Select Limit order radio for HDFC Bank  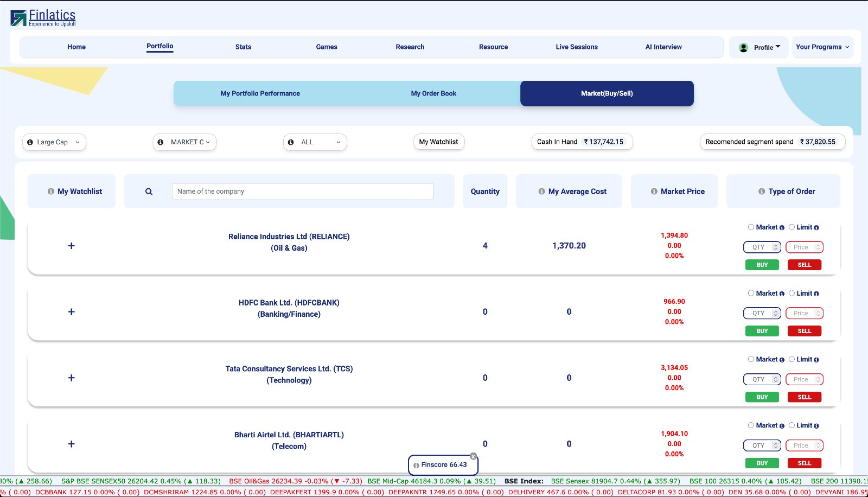coord(792,294)
